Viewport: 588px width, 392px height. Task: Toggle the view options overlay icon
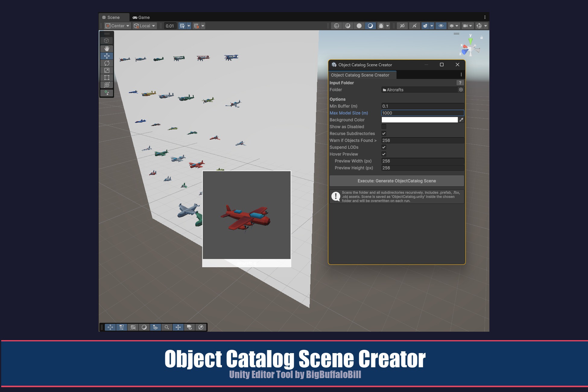(155, 327)
